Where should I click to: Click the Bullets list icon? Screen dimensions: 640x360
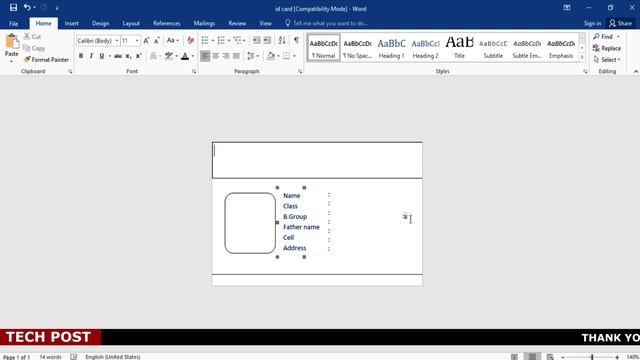click(x=205, y=40)
